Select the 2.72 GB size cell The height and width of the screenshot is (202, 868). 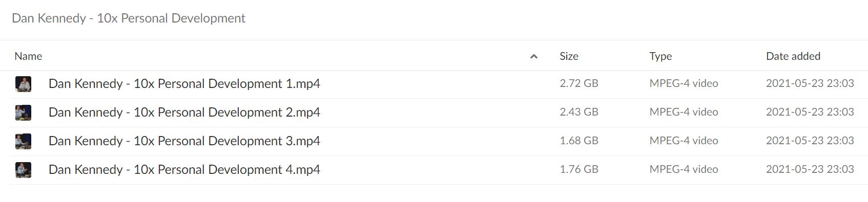(x=579, y=83)
